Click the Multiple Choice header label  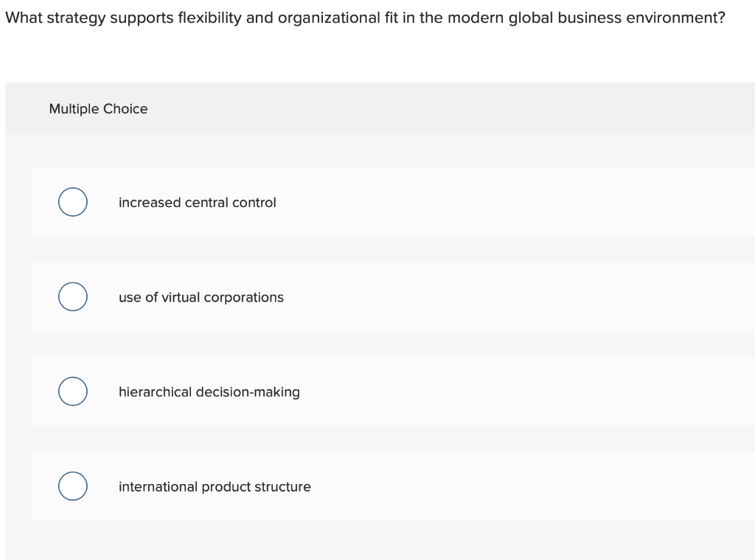pos(98,108)
